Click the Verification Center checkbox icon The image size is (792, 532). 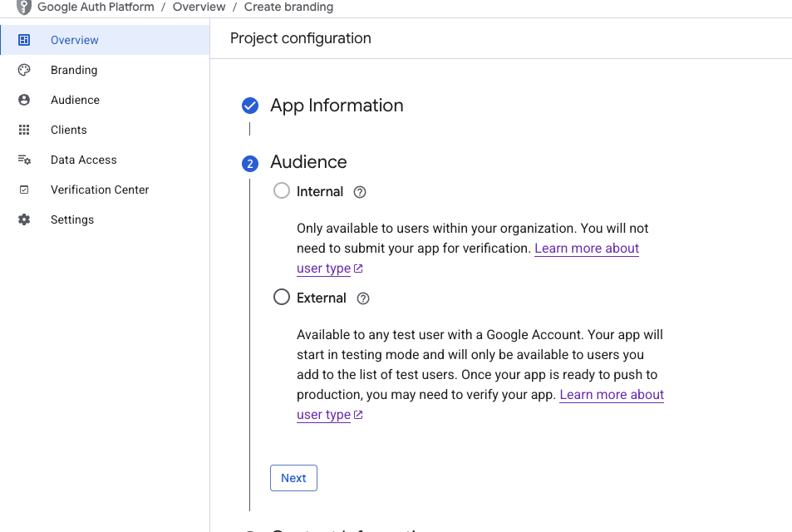click(x=24, y=190)
